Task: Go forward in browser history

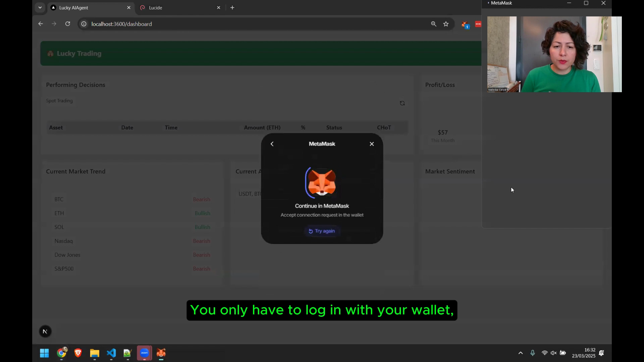Action: [54, 24]
